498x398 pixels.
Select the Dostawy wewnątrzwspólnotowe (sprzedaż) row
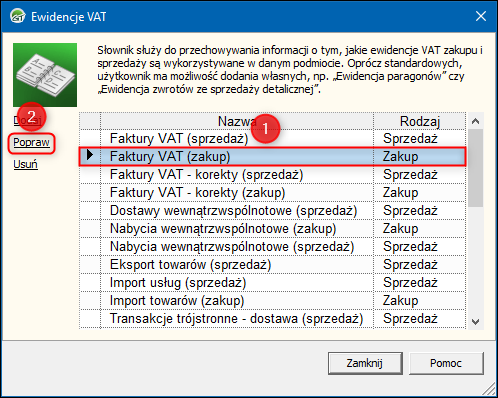273,211
